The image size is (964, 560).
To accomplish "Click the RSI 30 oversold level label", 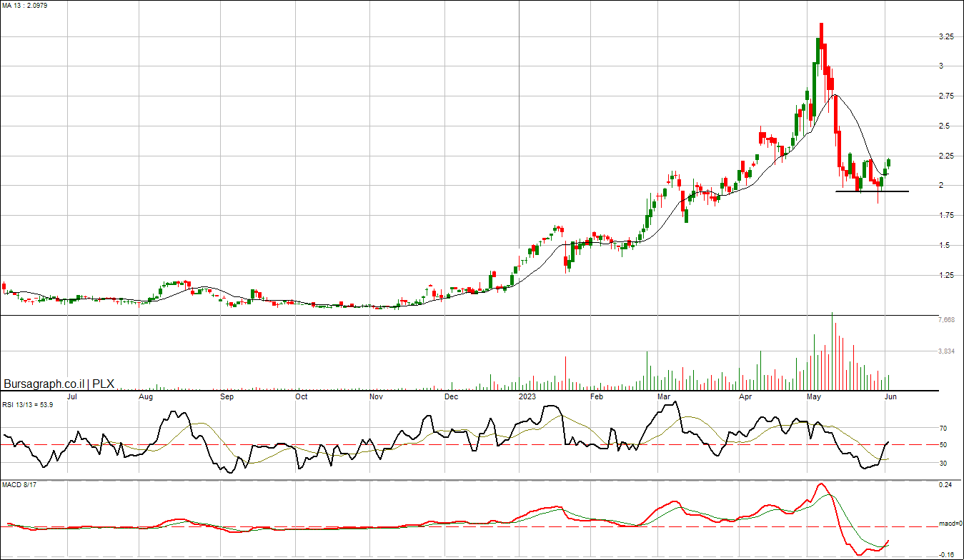I will pyautogui.click(x=943, y=463).
